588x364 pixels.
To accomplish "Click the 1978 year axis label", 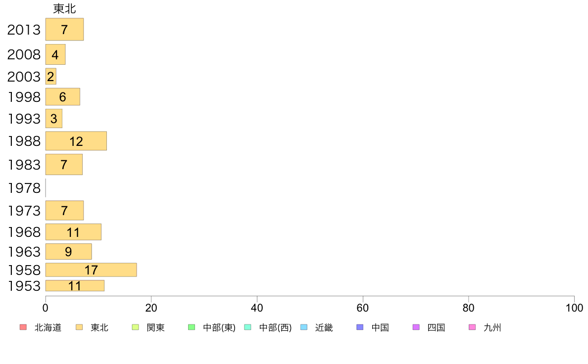I will tap(24, 188).
